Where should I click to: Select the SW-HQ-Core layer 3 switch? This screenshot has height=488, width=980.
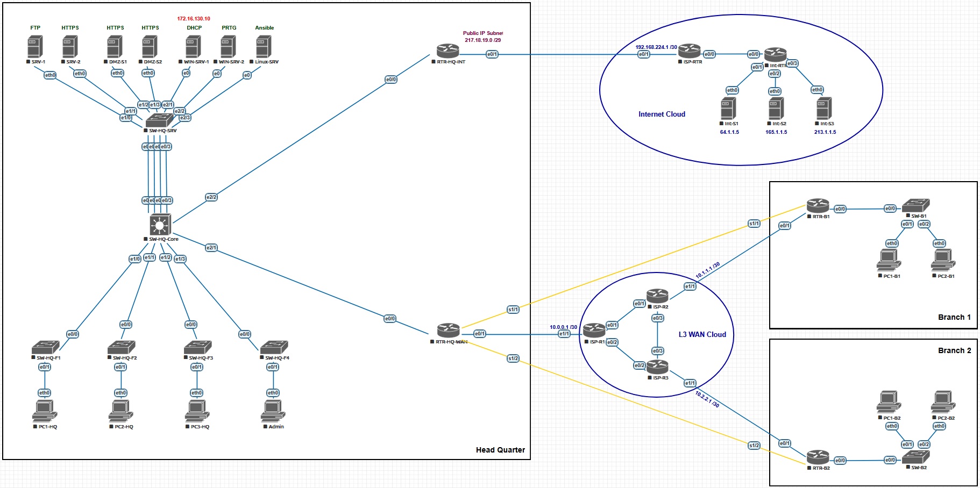pyautogui.click(x=160, y=225)
